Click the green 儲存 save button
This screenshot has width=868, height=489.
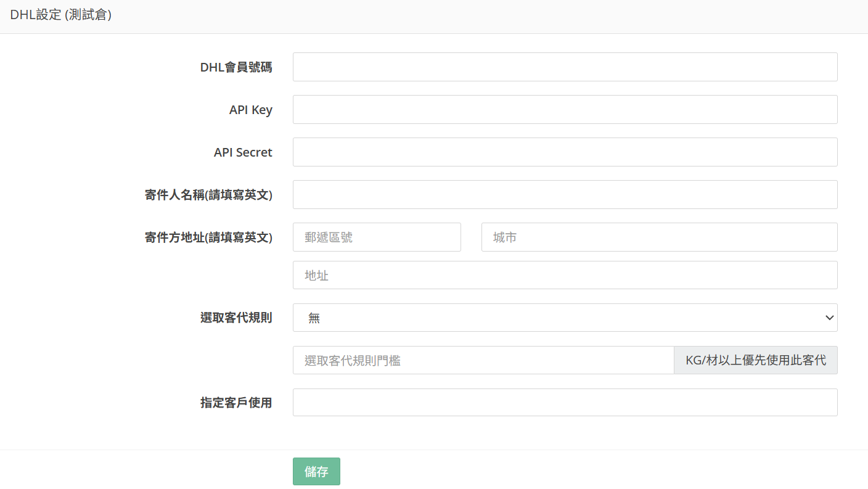click(x=316, y=471)
